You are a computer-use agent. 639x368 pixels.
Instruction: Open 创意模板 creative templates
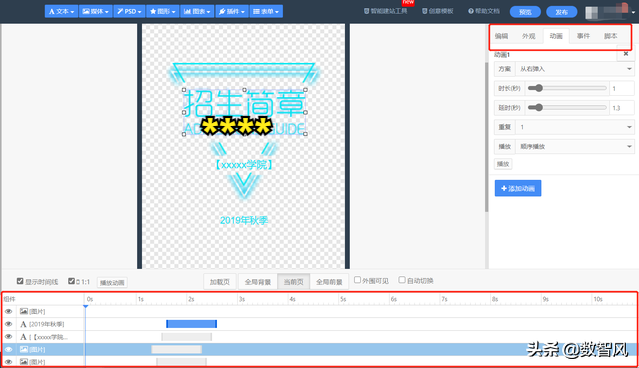[438, 11]
